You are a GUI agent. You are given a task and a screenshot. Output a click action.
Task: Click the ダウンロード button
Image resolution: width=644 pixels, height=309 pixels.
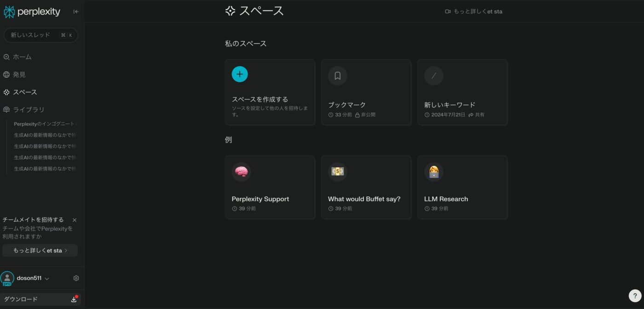point(40,299)
